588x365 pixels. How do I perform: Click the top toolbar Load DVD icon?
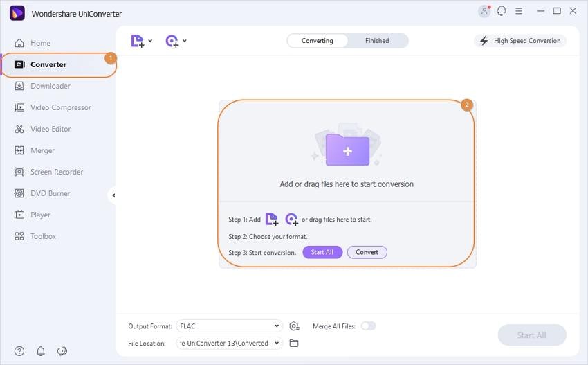click(x=172, y=41)
